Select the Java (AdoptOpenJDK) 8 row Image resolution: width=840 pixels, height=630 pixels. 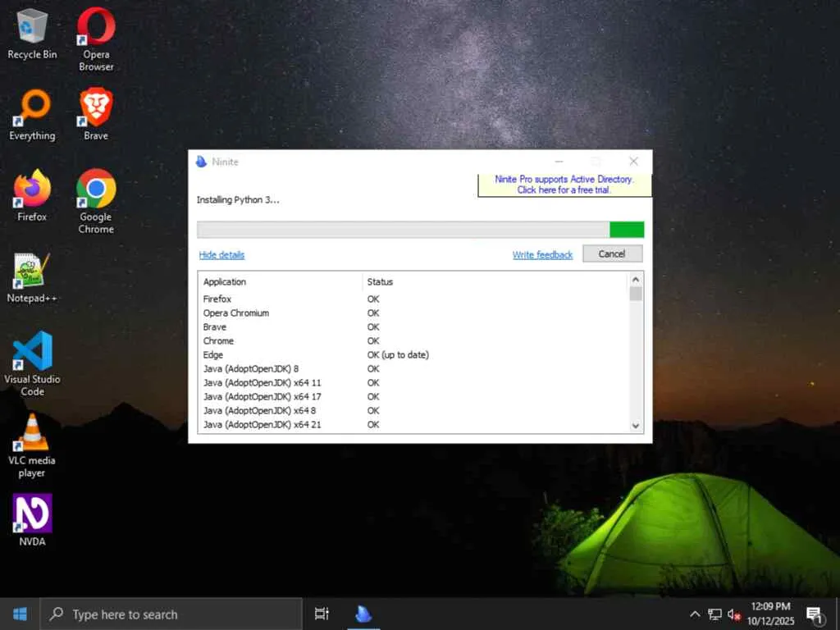coord(413,368)
